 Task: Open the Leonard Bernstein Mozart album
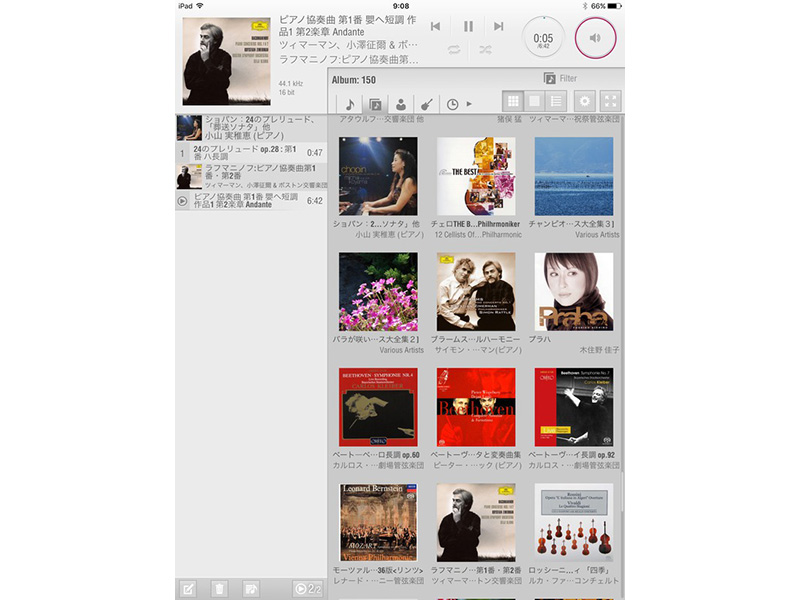coord(378,522)
